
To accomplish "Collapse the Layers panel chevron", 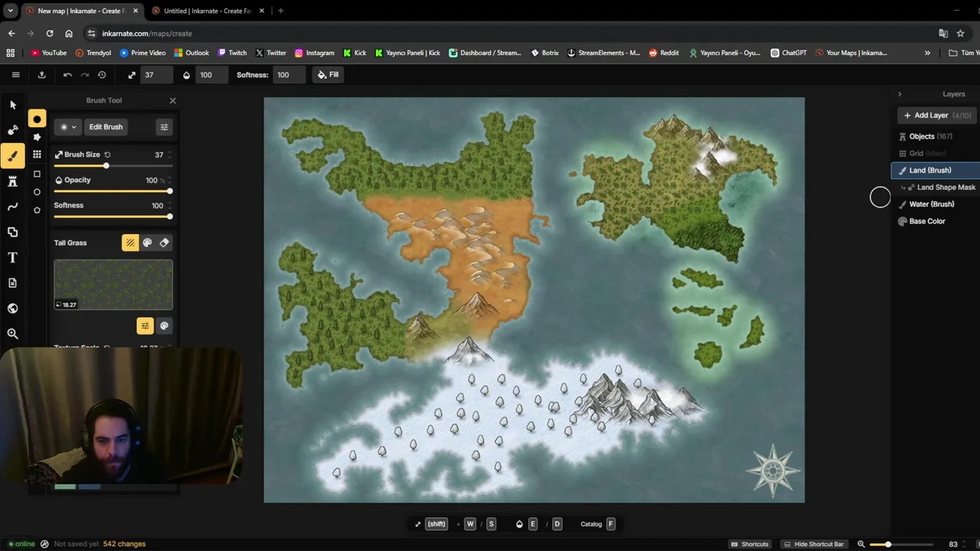I will (x=900, y=94).
